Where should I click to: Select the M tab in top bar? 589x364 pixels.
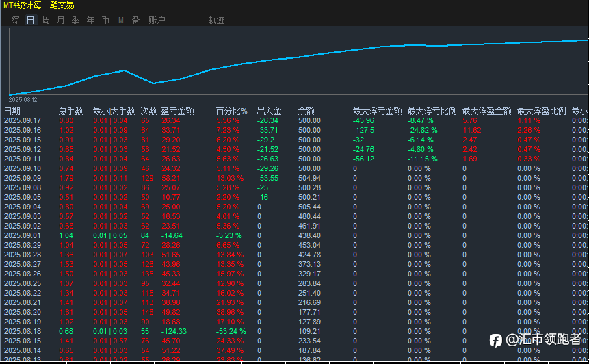click(120, 20)
